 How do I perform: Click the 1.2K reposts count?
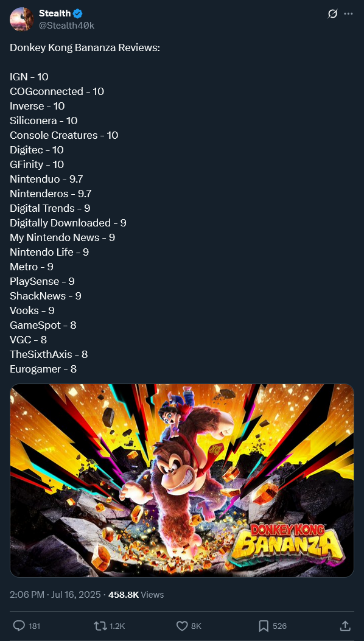click(x=117, y=626)
